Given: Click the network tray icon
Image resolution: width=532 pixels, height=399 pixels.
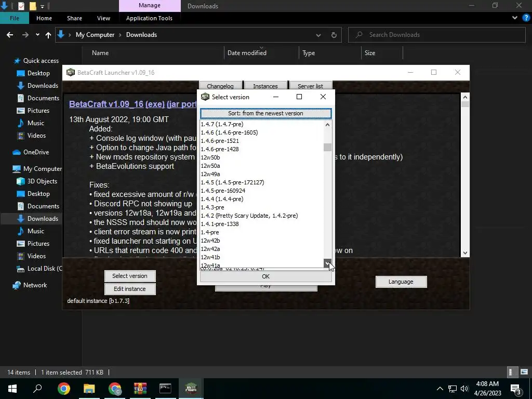Looking at the screenshot, I should [x=453, y=389].
